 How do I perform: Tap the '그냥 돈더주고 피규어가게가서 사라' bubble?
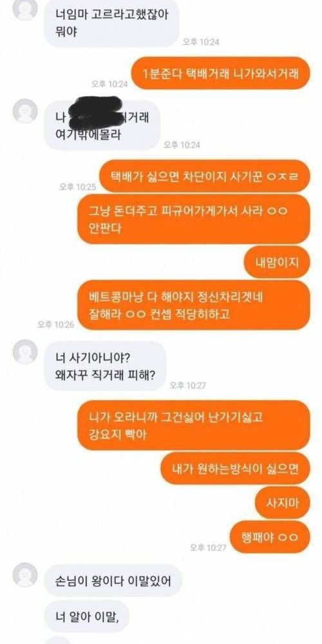pyautogui.click(x=193, y=219)
